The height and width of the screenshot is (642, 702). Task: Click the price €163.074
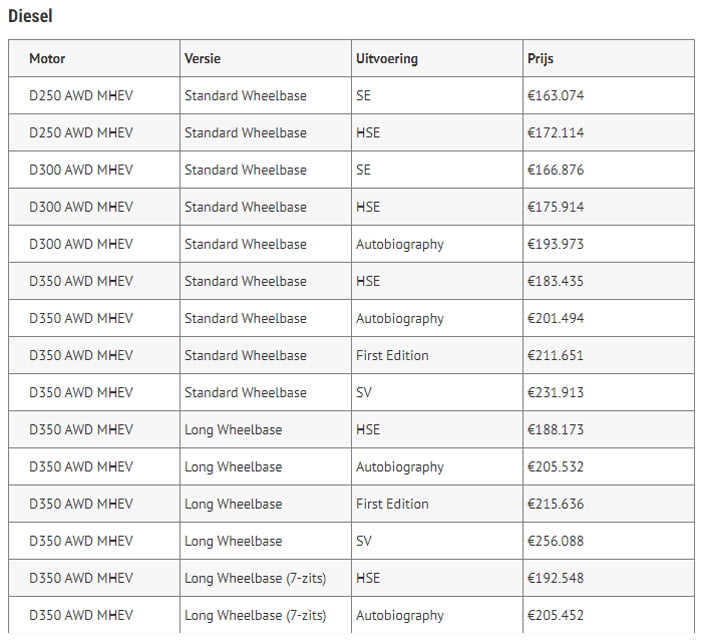pyautogui.click(x=556, y=96)
